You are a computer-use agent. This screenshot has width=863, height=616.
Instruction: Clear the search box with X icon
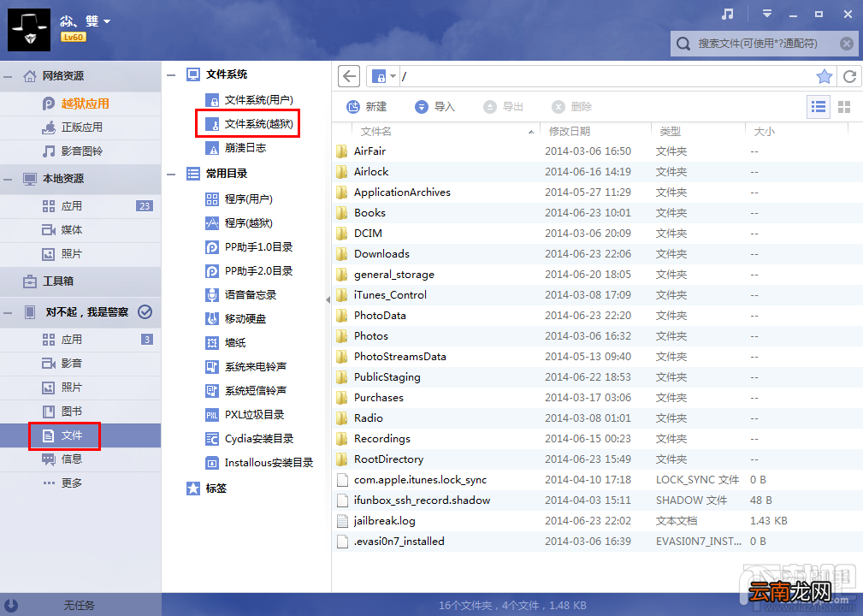click(847, 44)
